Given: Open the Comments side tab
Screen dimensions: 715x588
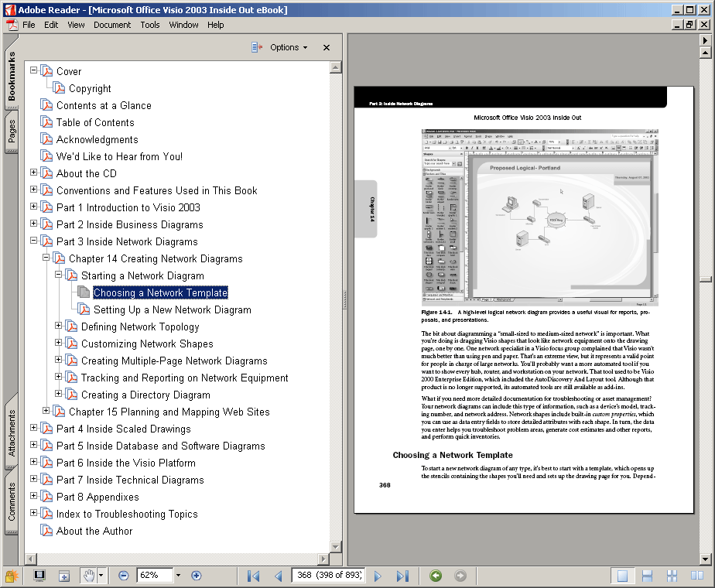Looking at the screenshot, I should pyautogui.click(x=12, y=501).
